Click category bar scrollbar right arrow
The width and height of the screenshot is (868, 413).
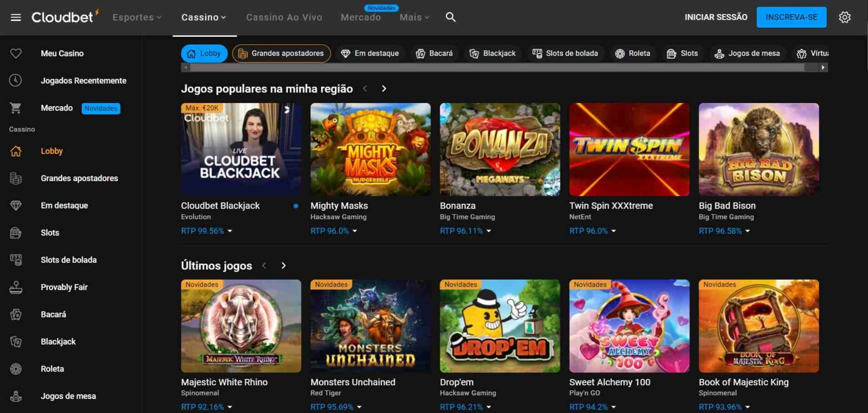tap(823, 68)
